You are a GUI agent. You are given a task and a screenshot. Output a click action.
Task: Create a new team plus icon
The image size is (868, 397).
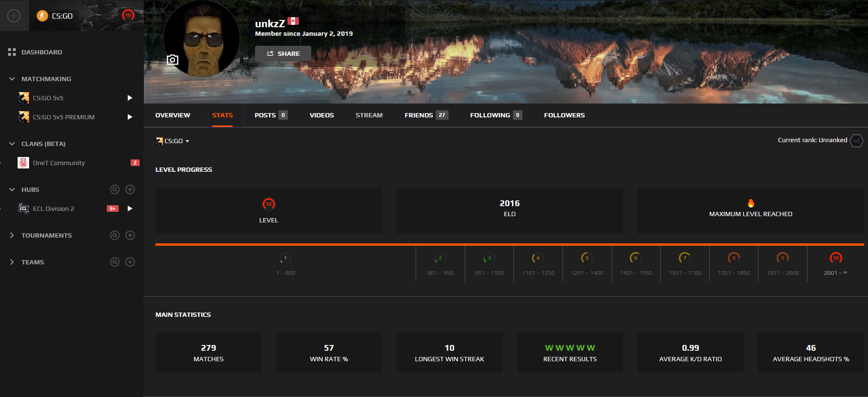point(130,262)
